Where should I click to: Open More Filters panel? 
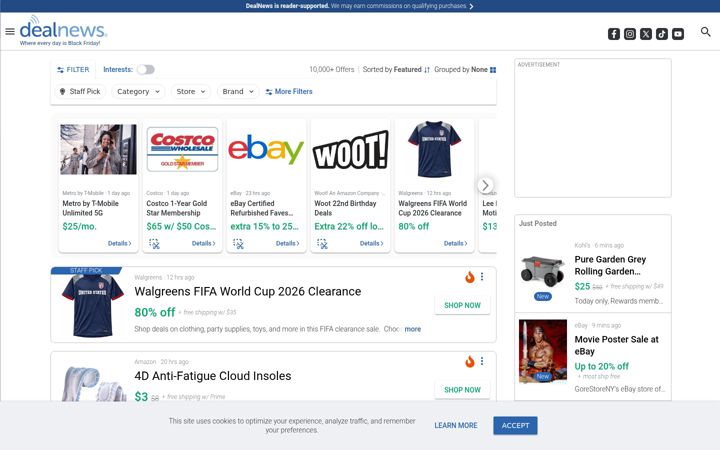tap(289, 91)
